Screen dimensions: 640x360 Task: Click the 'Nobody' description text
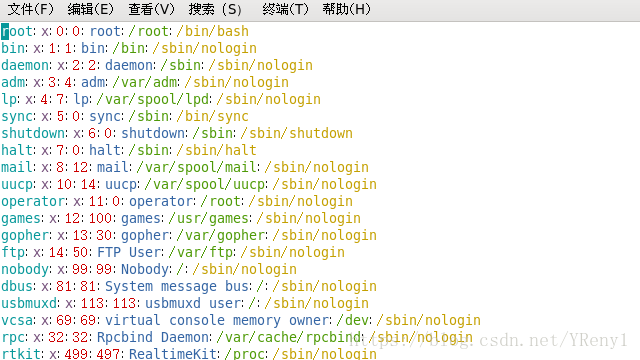[144, 269]
